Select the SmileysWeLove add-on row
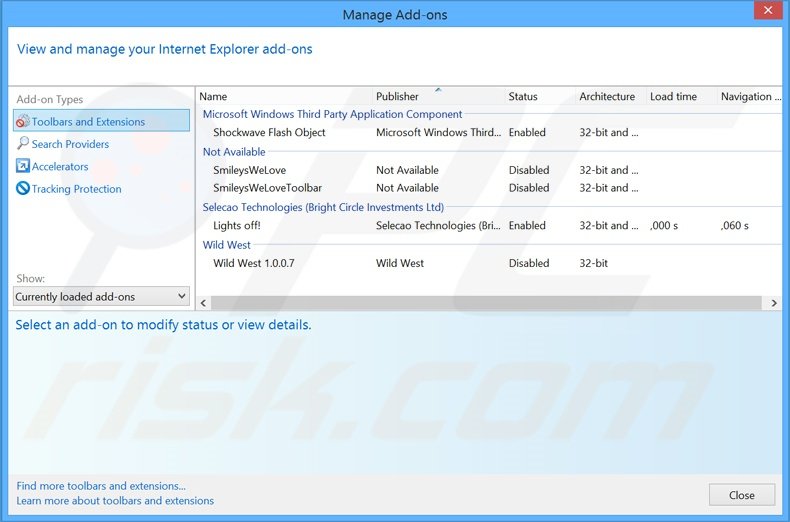Viewport: 790px width, 522px height. click(x=249, y=170)
